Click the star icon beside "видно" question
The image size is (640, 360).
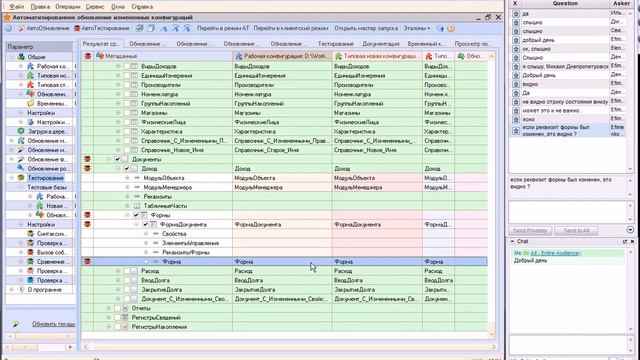[x=516, y=84]
